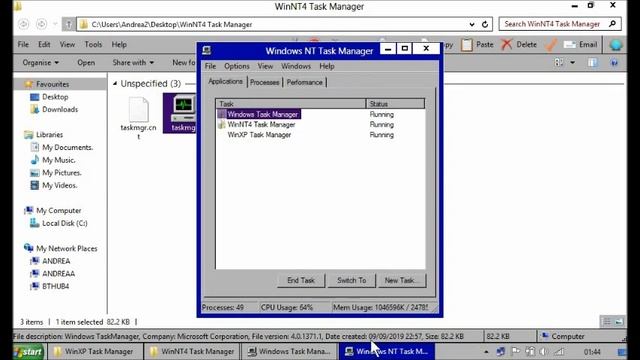Click the search magnifier icon in Explorer
640x360 pixels.
point(612,24)
